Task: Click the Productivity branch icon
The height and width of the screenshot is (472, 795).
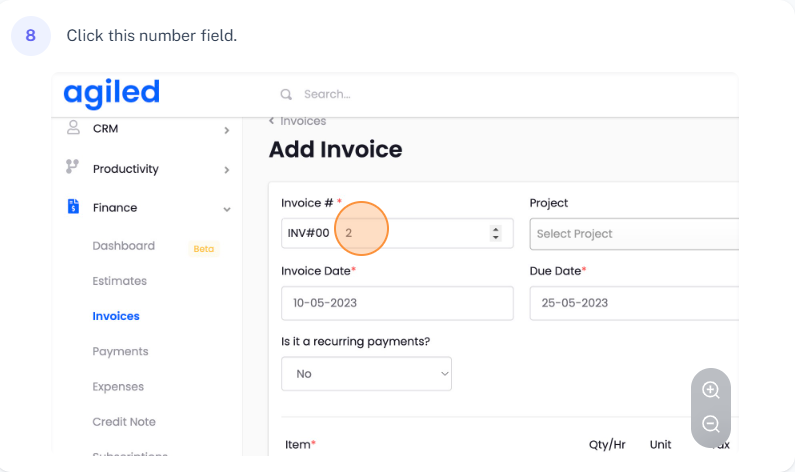Action: (73, 168)
